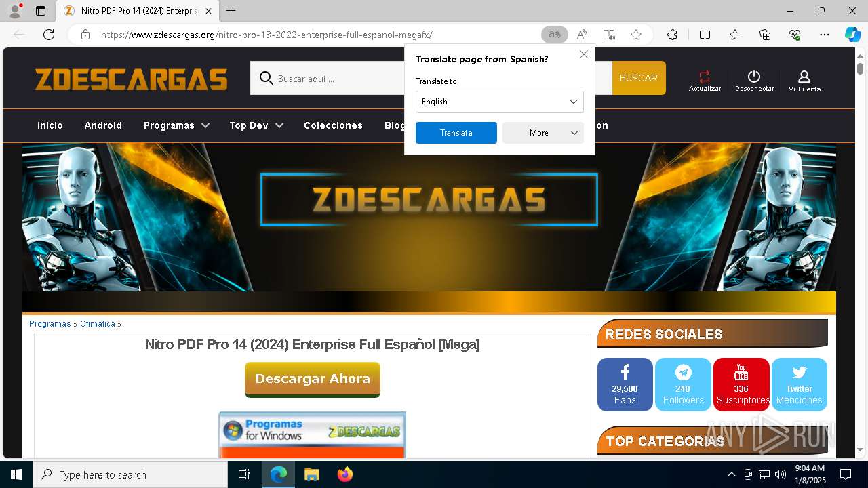The image size is (868, 488).
Task: Expand the Top Dev menu
Action: pyautogui.click(x=256, y=125)
